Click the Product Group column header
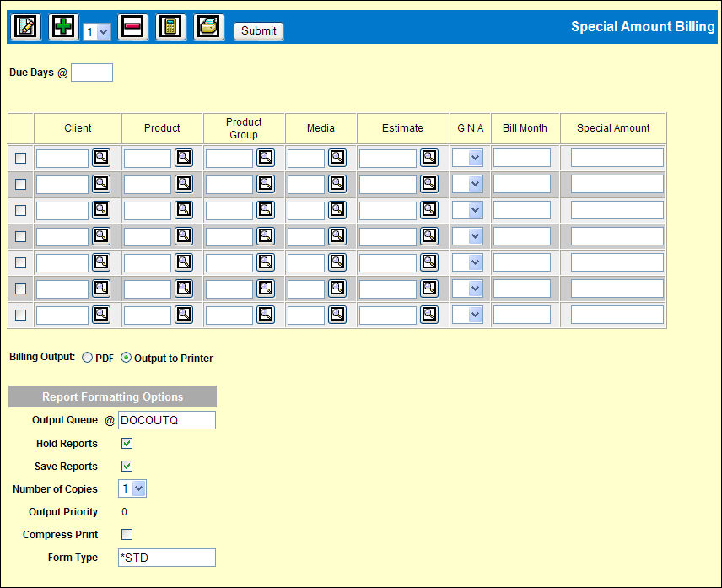Screen dimensions: 722x588 point(244,128)
